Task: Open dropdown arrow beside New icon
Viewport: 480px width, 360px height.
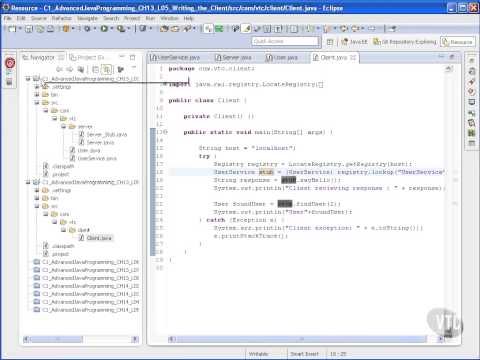Action: 20,29
